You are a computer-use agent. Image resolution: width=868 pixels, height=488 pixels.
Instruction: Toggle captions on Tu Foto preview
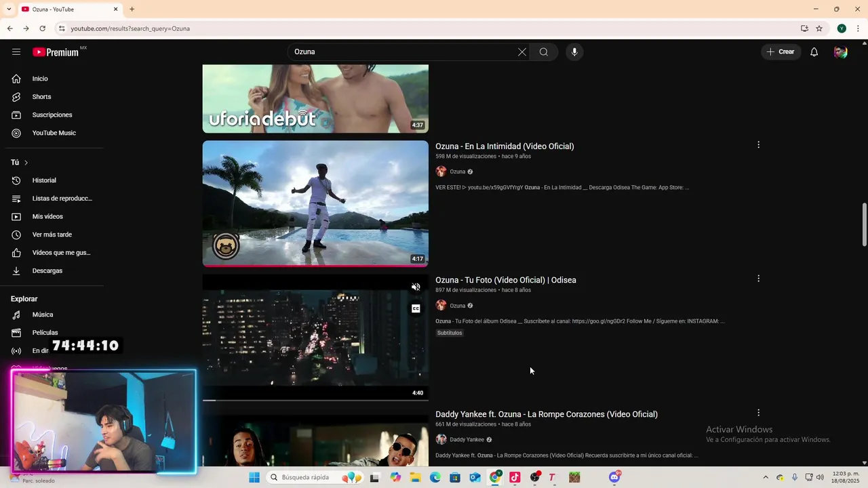[416, 308]
